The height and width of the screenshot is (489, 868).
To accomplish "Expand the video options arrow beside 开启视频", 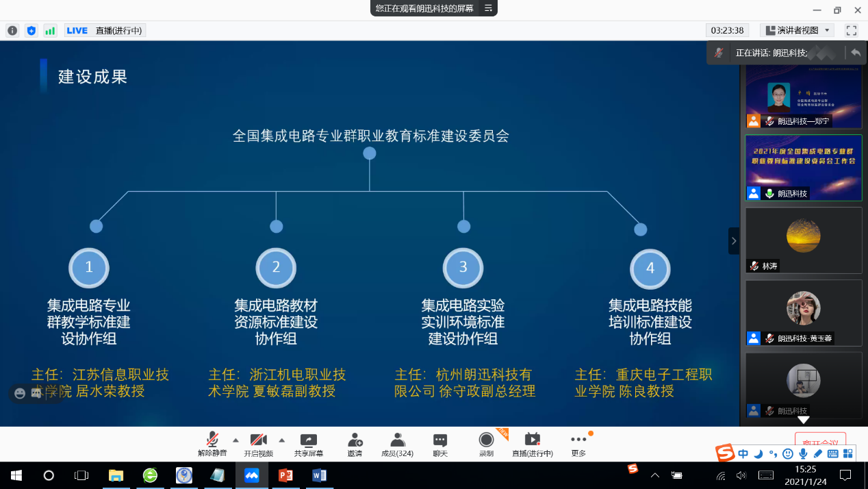I will [x=281, y=440].
